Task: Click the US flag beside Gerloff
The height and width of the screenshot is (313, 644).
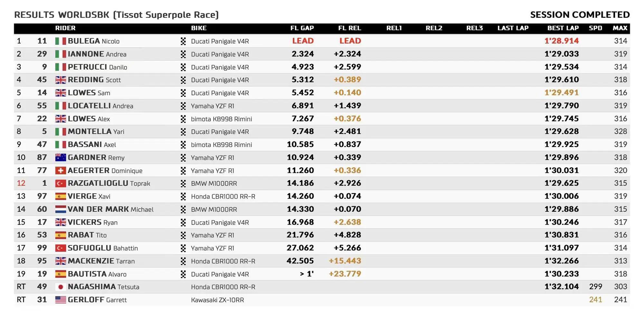Action: [x=61, y=300]
